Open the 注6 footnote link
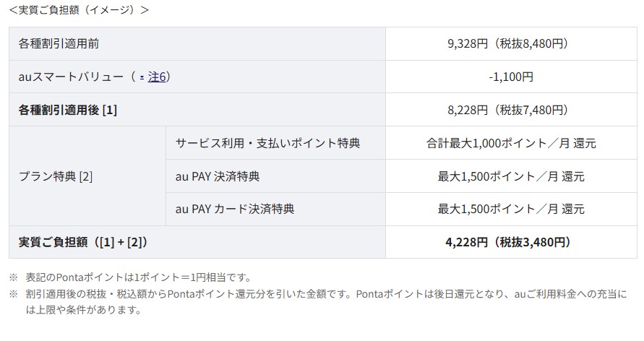 coord(157,77)
